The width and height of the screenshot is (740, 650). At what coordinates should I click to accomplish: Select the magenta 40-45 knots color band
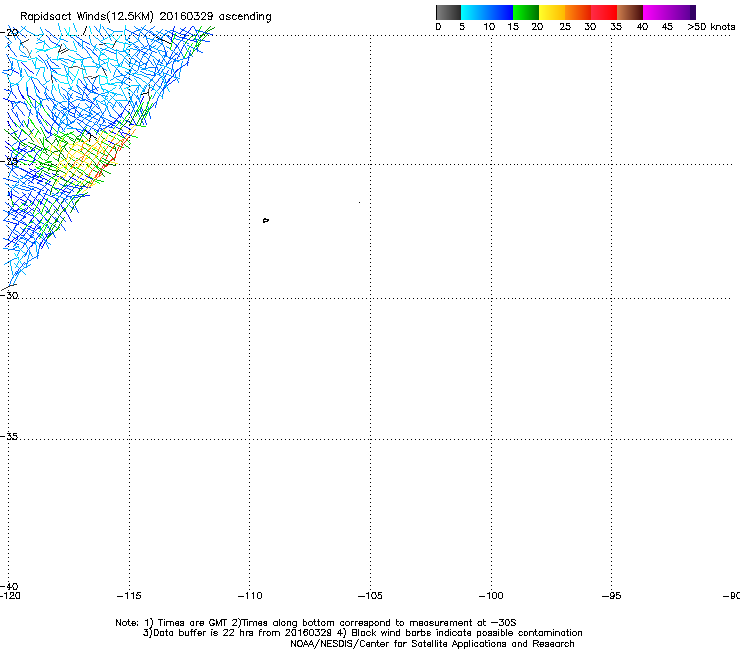[656, 12]
